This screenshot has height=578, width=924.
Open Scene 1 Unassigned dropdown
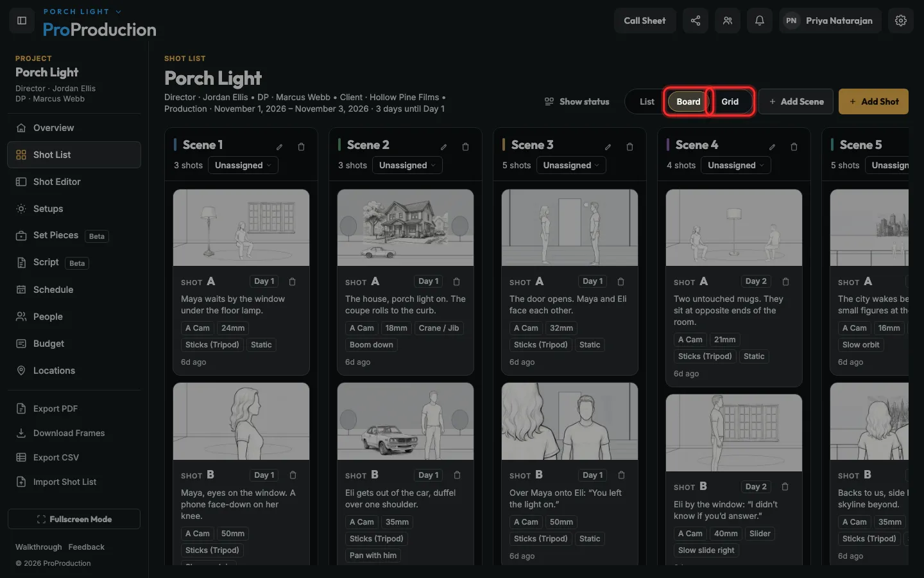point(243,165)
